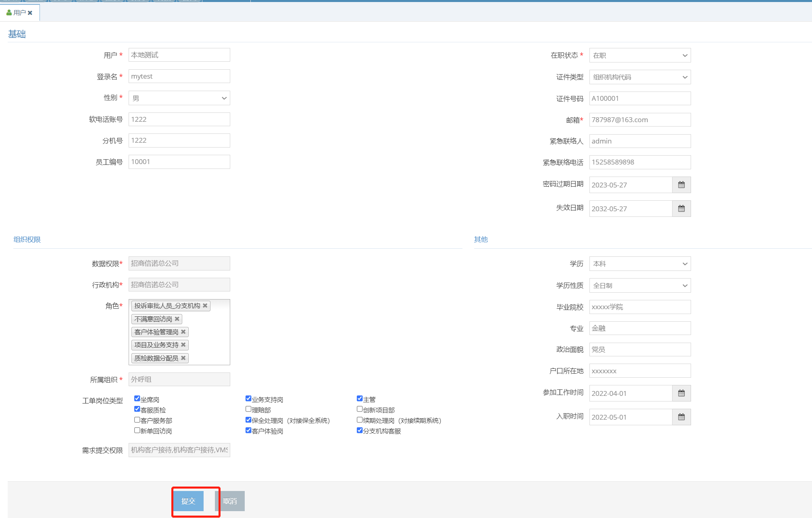Viewport: 812px width, 518px height.
Task: Open the 学历性质 dropdown
Action: [640, 285]
